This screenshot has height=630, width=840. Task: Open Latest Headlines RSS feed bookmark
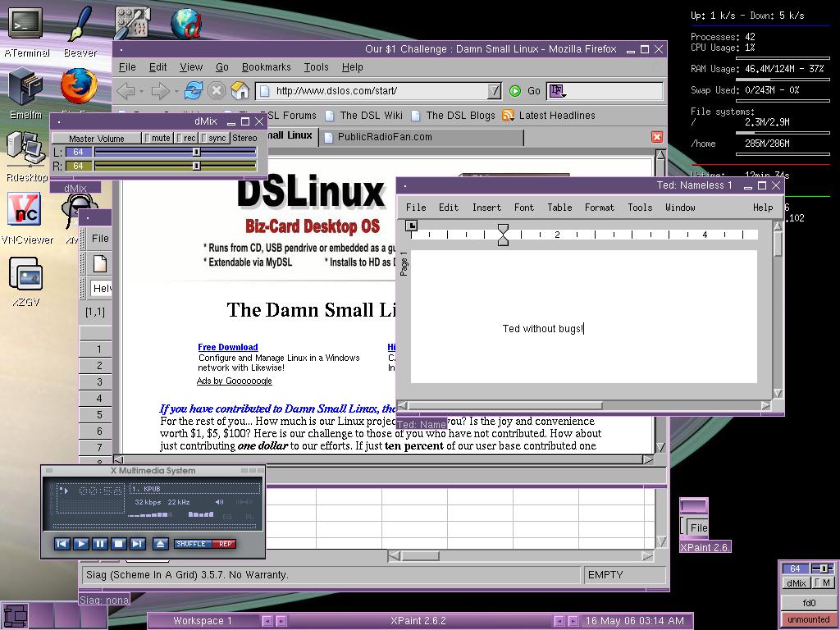tap(549, 115)
